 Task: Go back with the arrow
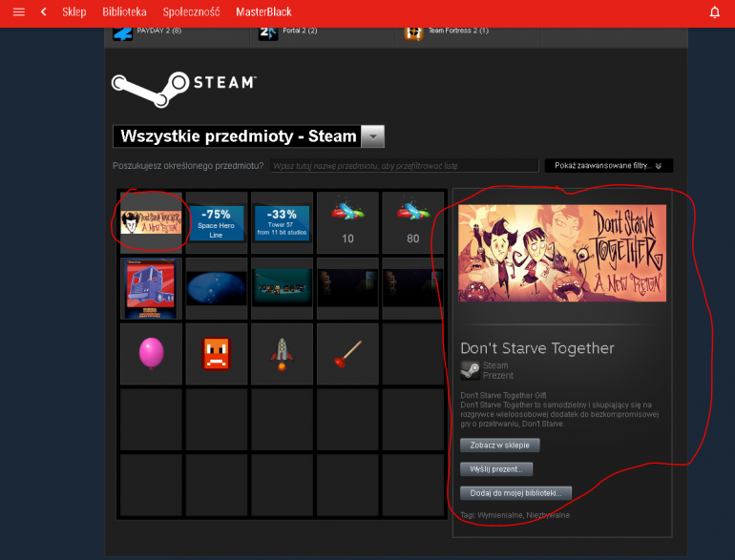[44, 11]
